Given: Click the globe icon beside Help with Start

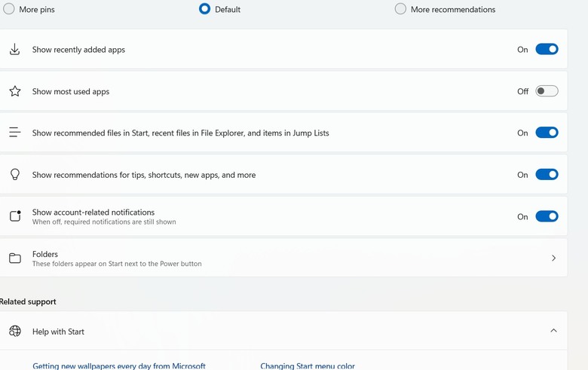Looking at the screenshot, I should 15,331.
